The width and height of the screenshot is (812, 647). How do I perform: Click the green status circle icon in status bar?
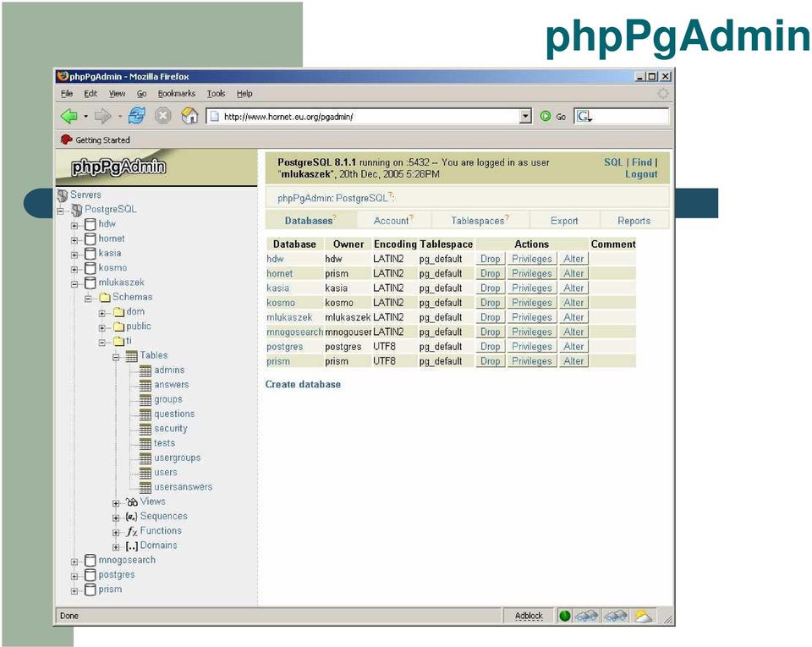tap(564, 616)
